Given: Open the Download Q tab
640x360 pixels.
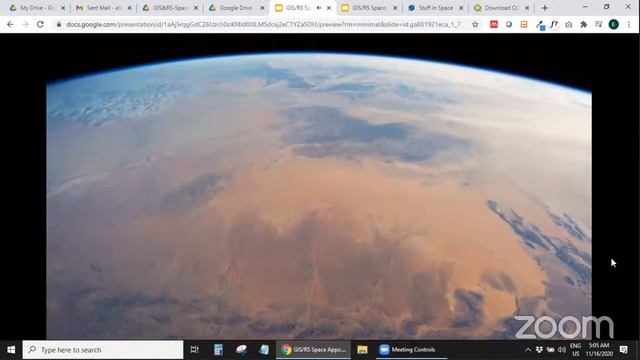Looking at the screenshot, I should (502, 8).
